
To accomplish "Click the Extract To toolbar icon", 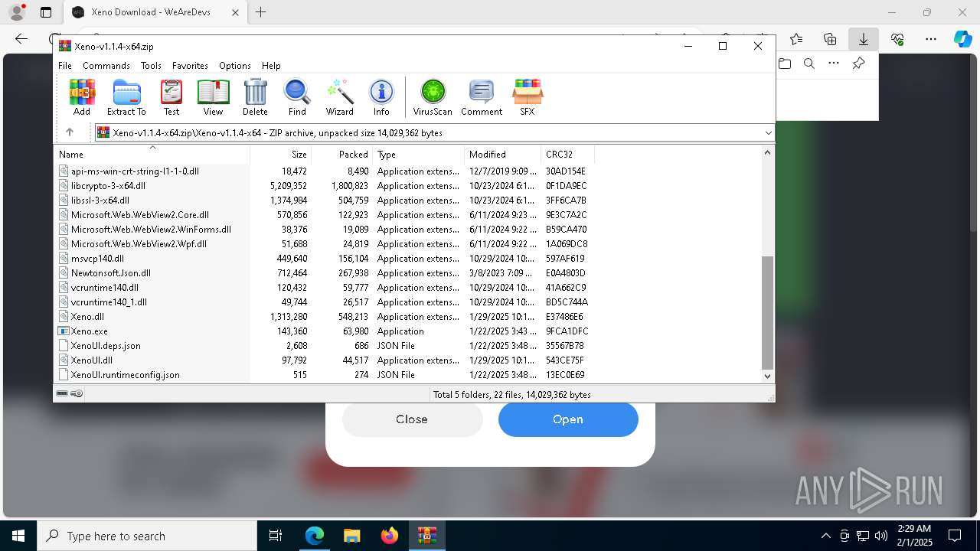I will pyautogui.click(x=126, y=97).
